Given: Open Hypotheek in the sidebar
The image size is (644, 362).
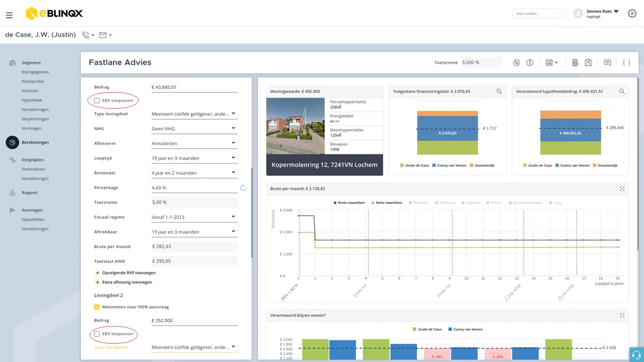Looking at the screenshot, I should 32,100.
